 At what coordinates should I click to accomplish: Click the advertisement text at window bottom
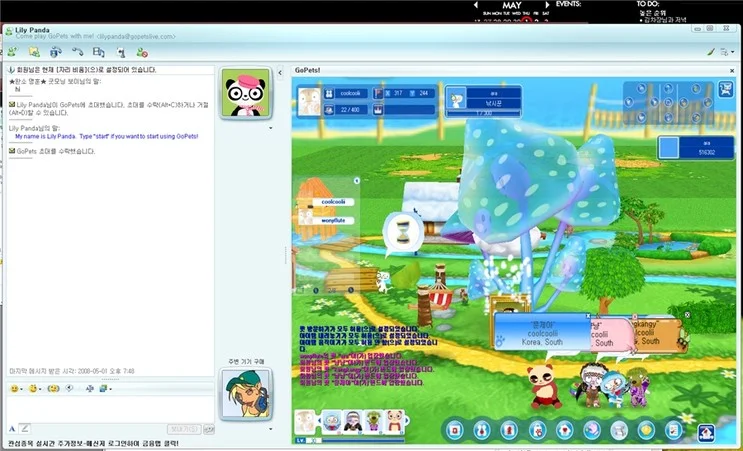(x=93, y=443)
